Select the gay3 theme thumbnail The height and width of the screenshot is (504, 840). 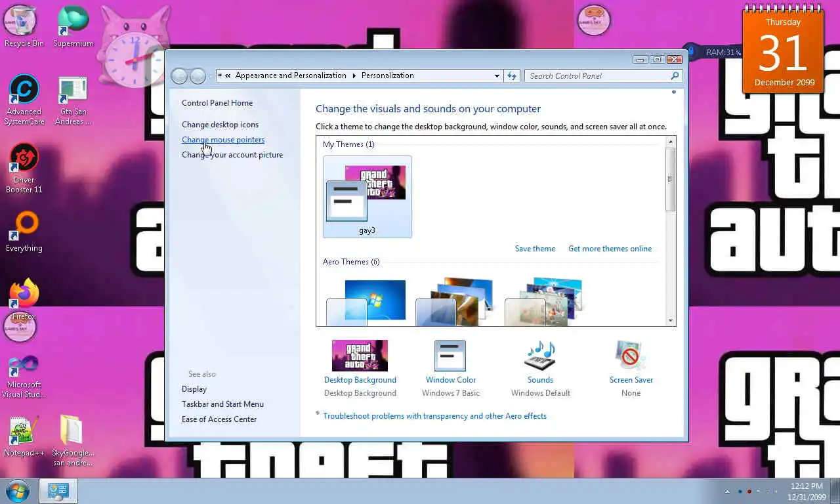click(x=367, y=197)
